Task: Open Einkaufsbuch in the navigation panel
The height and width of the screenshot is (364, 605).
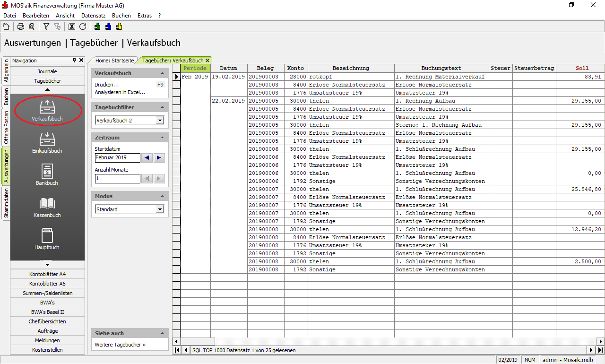Action: (47, 142)
